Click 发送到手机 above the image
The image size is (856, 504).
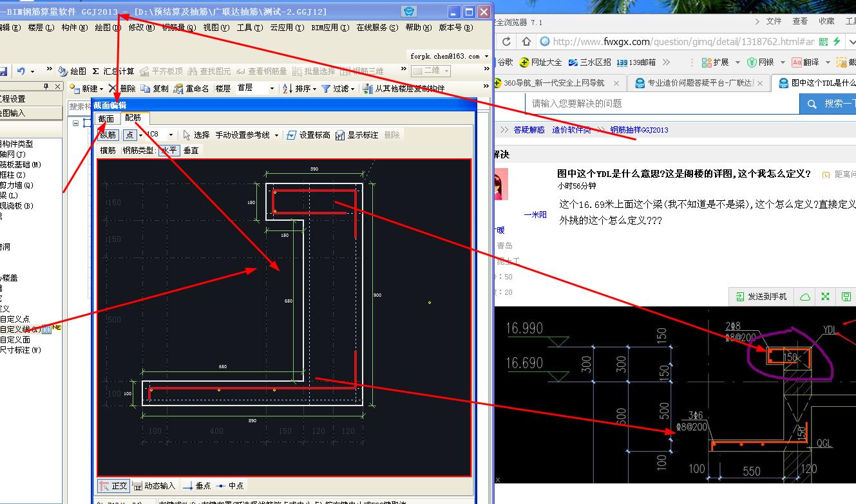click(761, 297)
